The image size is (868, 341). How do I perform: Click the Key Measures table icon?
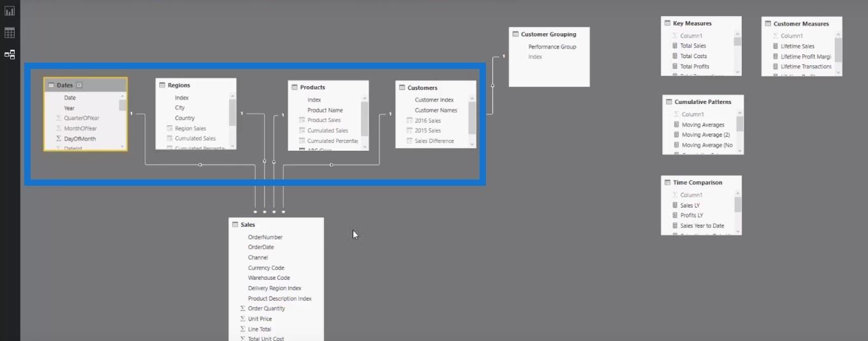[668, 23]
